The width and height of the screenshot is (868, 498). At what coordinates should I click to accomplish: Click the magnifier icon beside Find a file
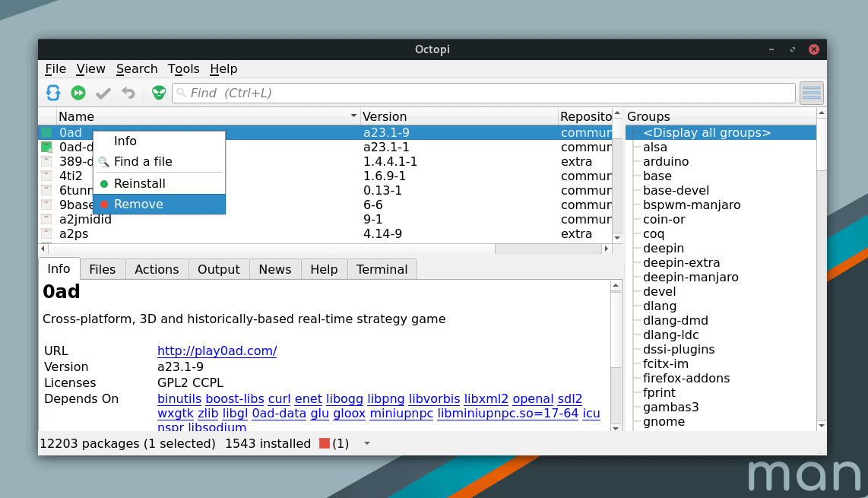104,162
